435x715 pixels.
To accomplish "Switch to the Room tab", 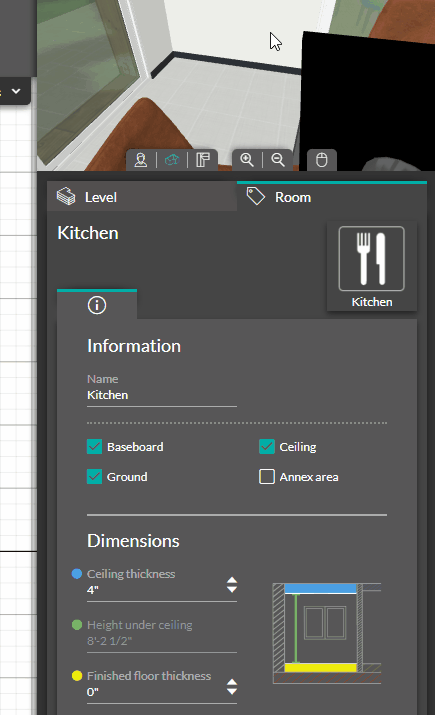I will tap(332, 197).
